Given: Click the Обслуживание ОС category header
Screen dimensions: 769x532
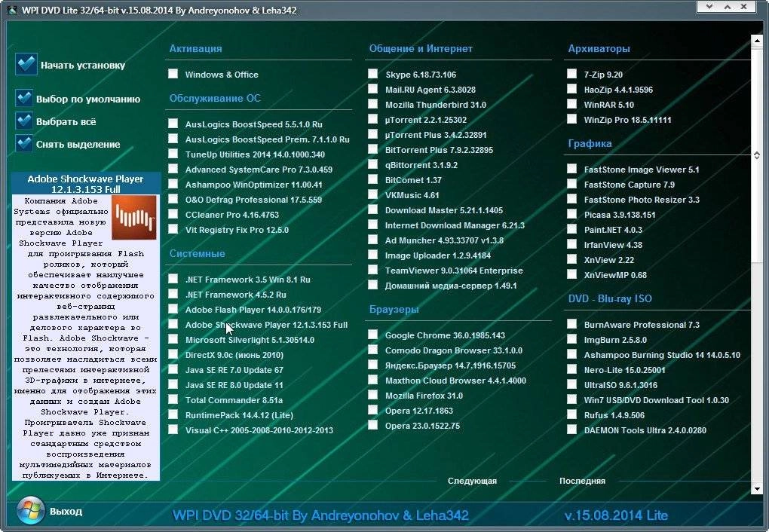Looking at the screenshot, I should [215, 98].
